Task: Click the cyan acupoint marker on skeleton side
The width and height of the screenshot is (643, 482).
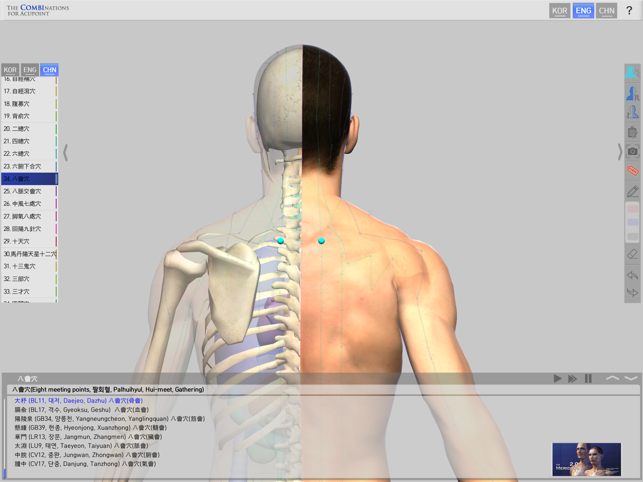Action: pyautogui.click(x=280, y=241)
